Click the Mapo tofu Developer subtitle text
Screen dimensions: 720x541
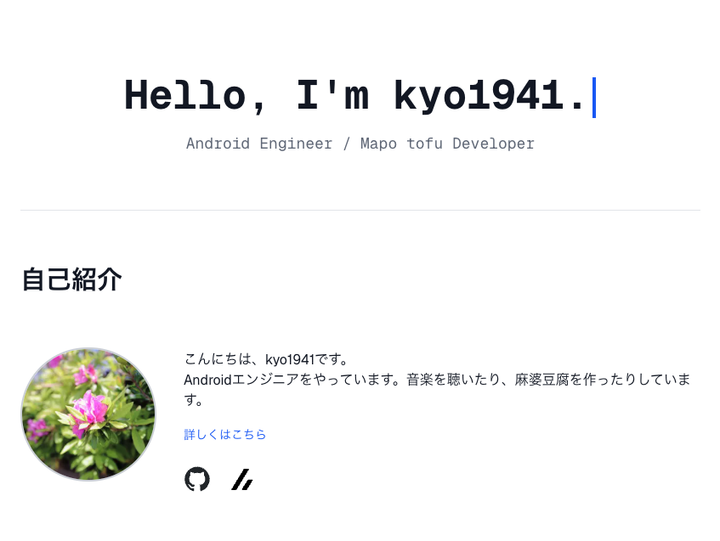(x=447, y=144)
